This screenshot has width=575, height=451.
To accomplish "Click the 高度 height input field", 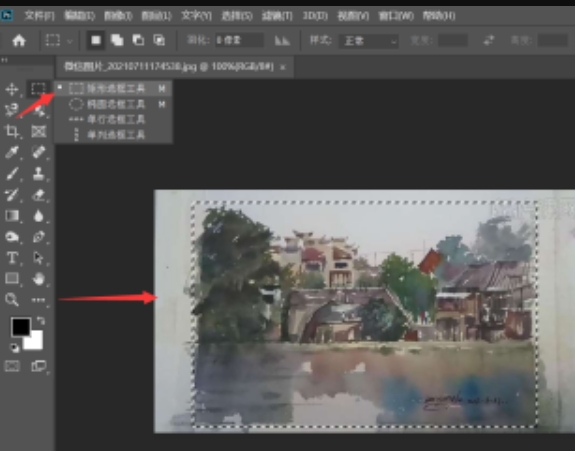I will pyautogui.click(x=553, y=40).
